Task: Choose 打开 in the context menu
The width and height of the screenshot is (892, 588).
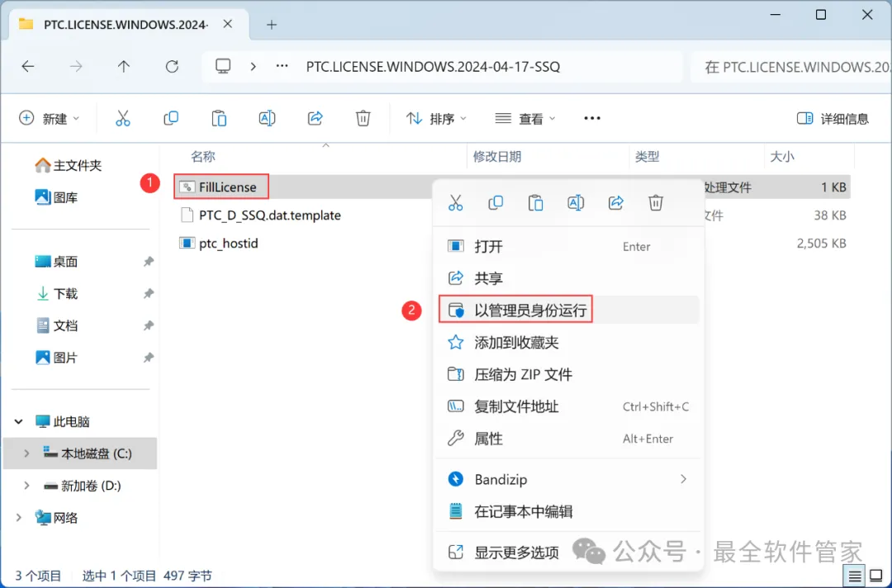Action: (x=568, y=246)
